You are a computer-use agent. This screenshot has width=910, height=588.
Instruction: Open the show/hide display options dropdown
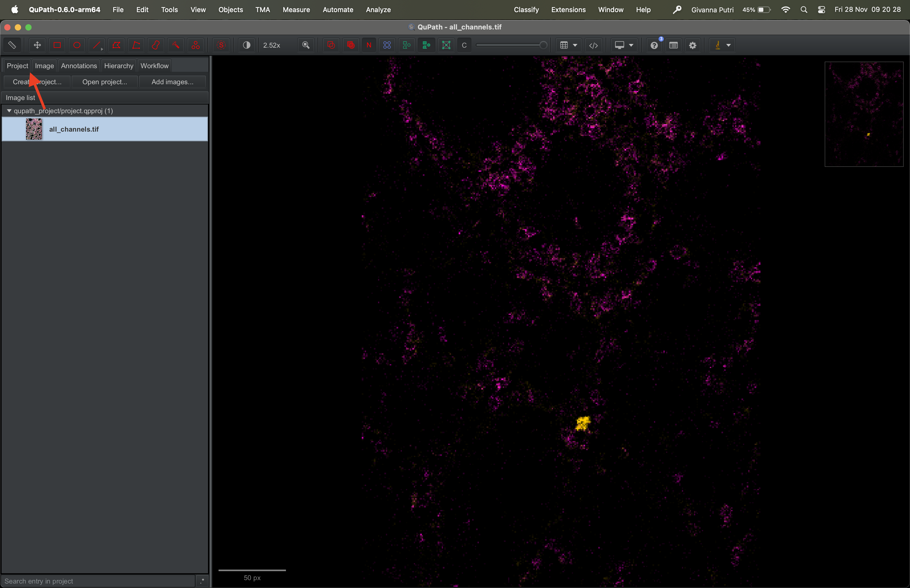[x=624, y=45]
